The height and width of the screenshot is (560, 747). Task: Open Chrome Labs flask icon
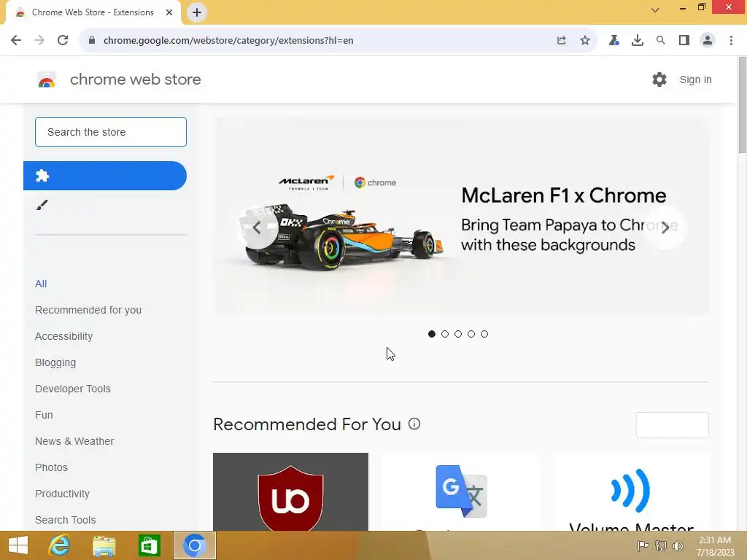[x=614, y=41]
